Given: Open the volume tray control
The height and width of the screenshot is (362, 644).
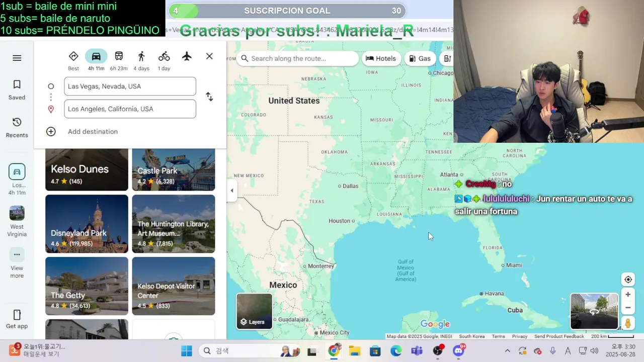Looking at the screenshot, I should 594,351.
